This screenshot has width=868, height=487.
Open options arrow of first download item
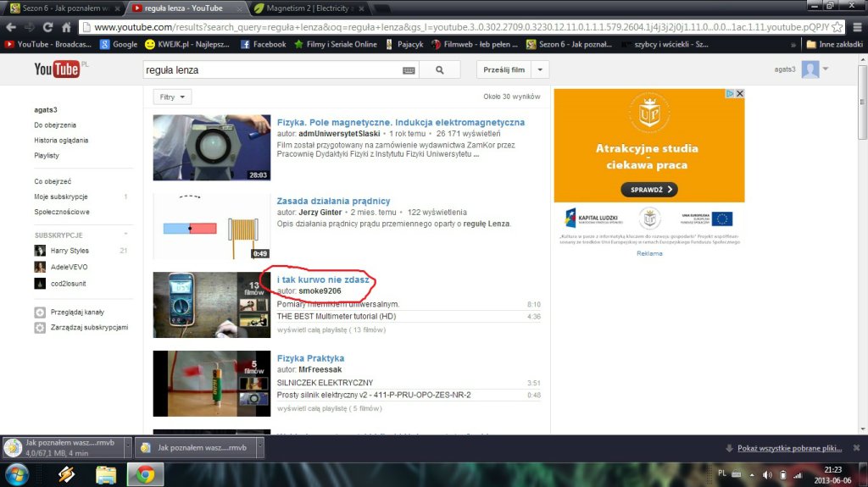tap(128, 447)
